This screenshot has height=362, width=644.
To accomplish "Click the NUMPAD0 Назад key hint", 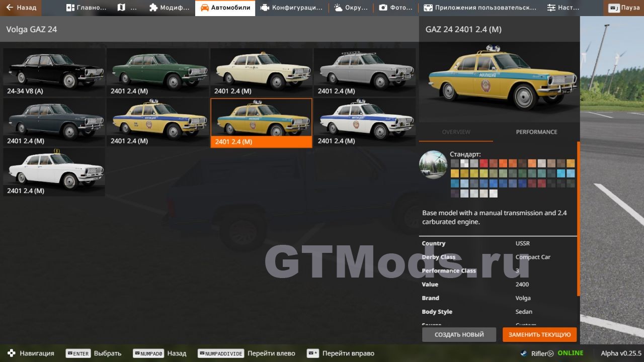I will click(x=159, y=353).
